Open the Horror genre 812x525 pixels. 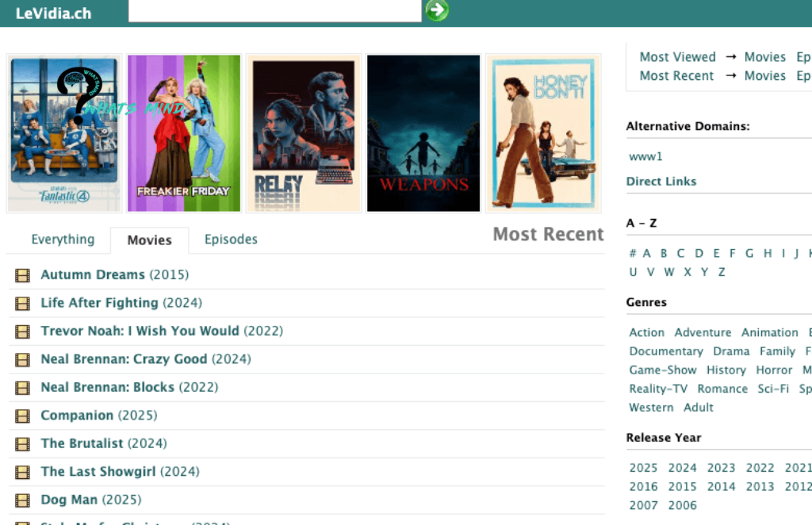(x=774, y=370)
